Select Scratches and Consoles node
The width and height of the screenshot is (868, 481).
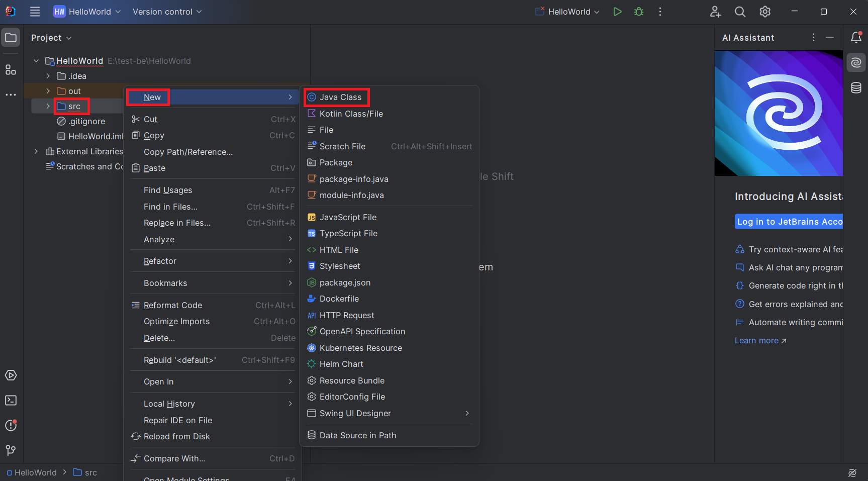click(x=84, y=166)
